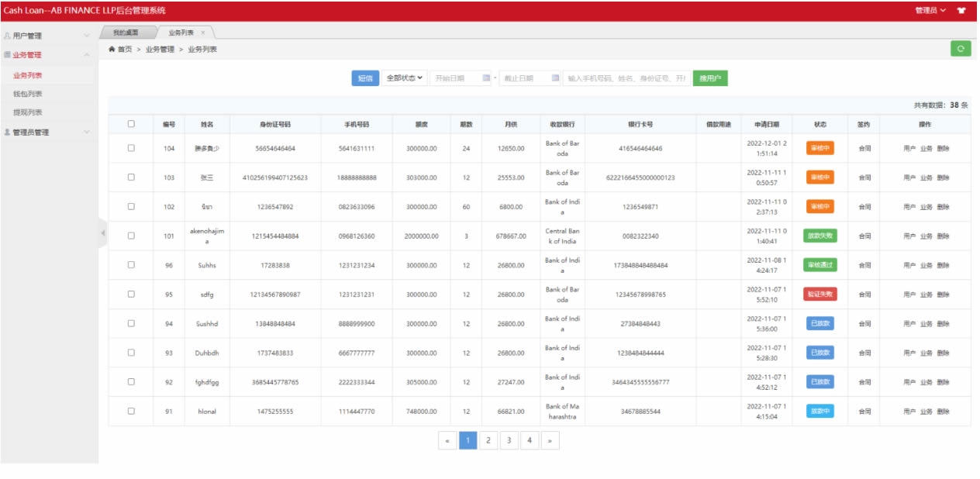Go to next page with » arrow
The width and height of the screenshot is (980, 479).
click(x=550, y=440)
